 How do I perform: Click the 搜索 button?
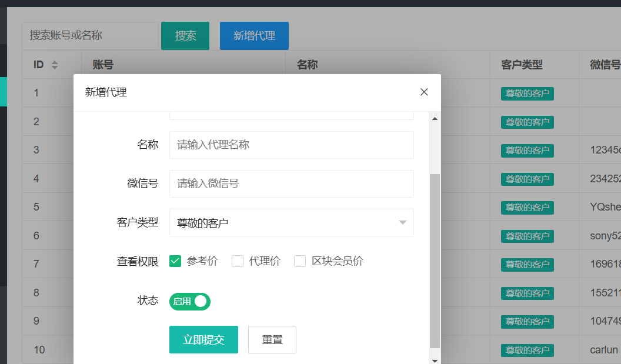(185, 36)
